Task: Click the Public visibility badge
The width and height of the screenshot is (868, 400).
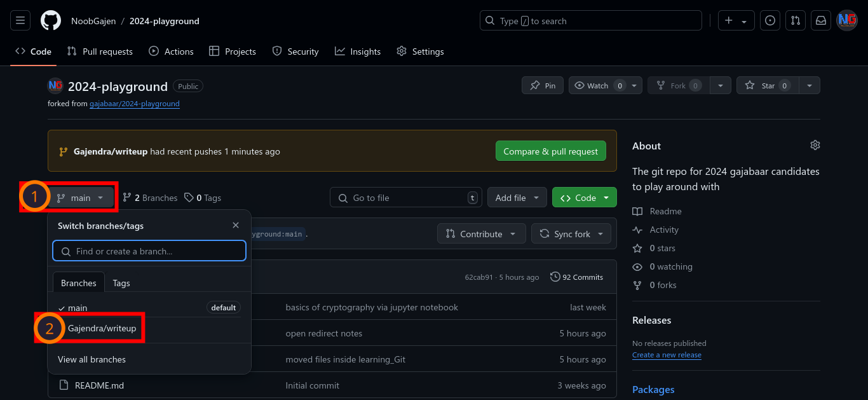Action: pos(188,86)
